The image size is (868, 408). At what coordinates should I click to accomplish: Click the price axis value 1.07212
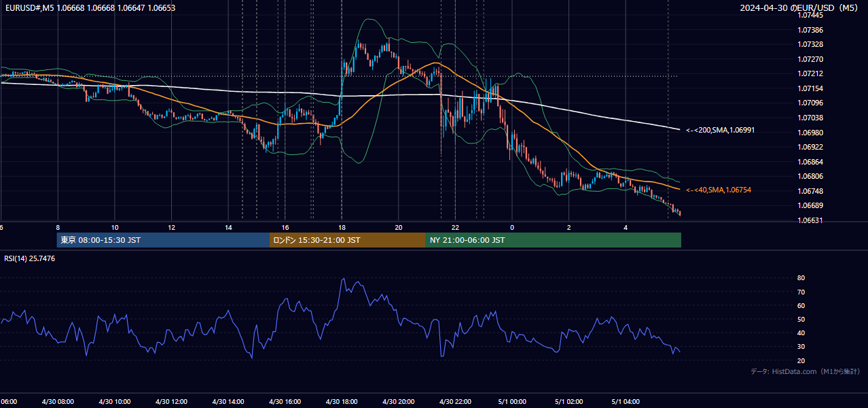pos(810,73)
